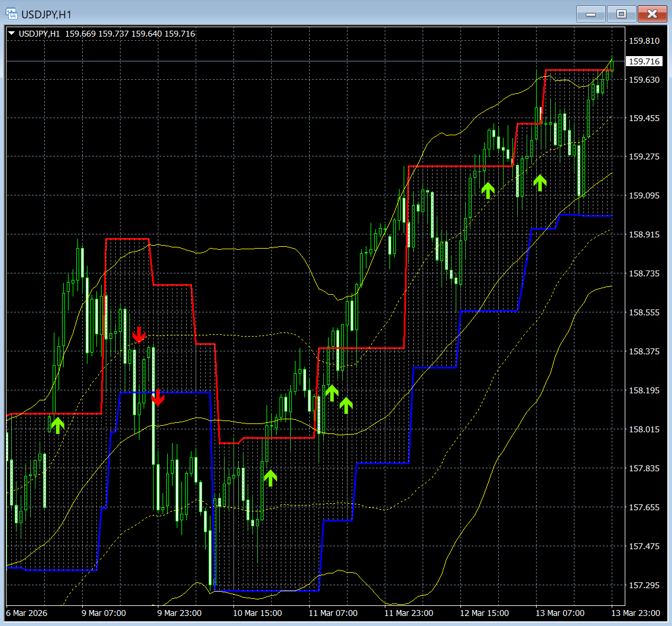Close the USDJPY,H1 chart window
The height and width of the screenshot is (626, 672).
pyautogui.click(x=652, y=14)
